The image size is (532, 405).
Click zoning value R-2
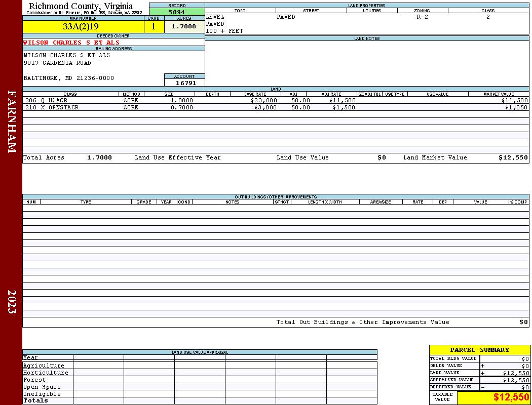pos(423,17)
